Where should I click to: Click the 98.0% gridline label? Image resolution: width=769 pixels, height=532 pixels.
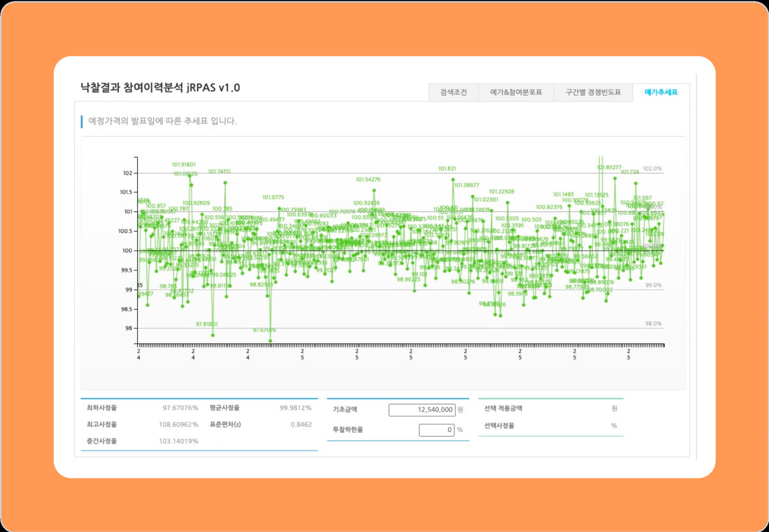pos(653,324)
